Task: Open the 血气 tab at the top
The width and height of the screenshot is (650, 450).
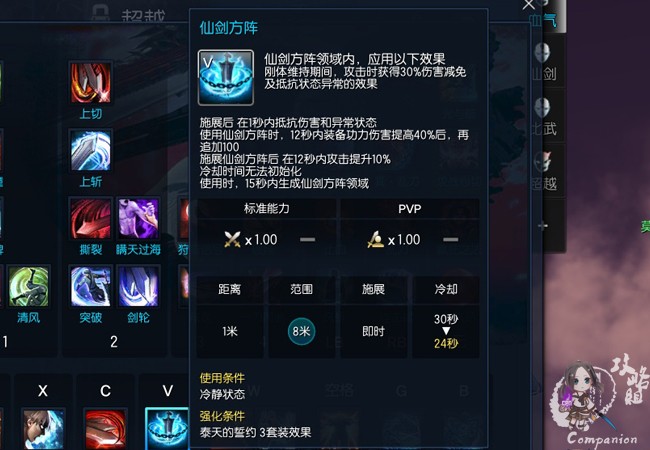Action: pyautogui.click(x=546, y=20)
